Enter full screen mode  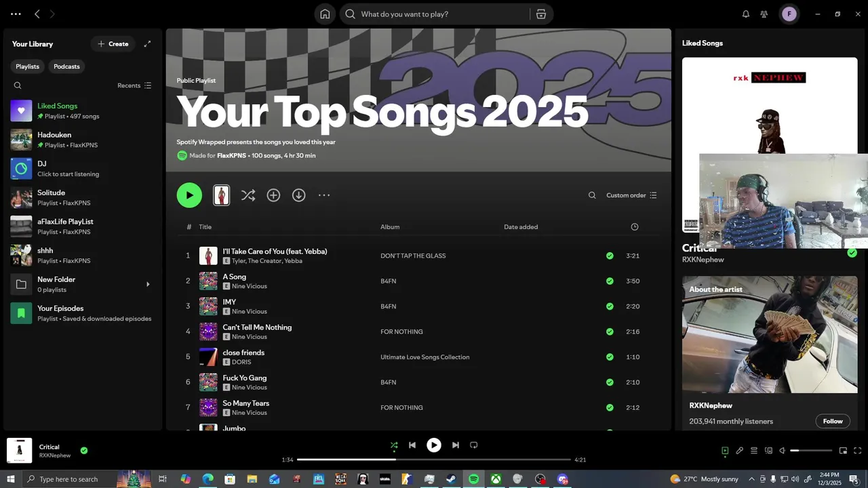tap(857, 451)
